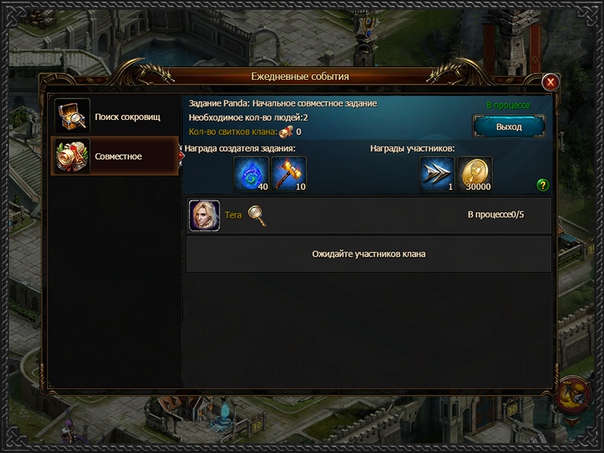This screenshot has width=604, height=453.
Task: Open the Поиск сокровищ treasure chest icon
Action: (72, 116)
